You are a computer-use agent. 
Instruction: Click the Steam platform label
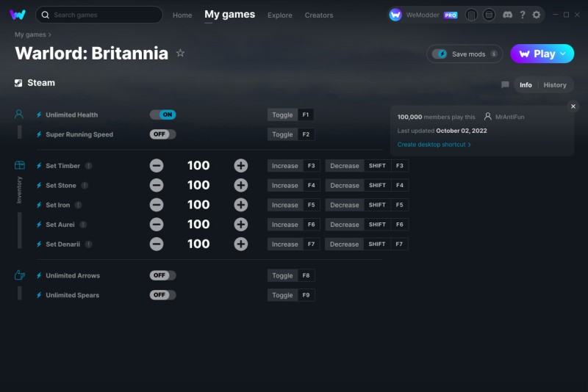[x=35, y=83]
